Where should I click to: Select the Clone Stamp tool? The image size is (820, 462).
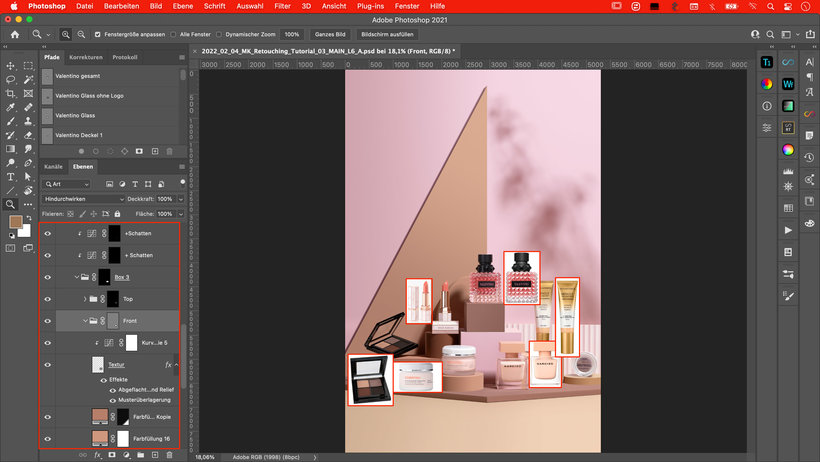pos(28,121)
